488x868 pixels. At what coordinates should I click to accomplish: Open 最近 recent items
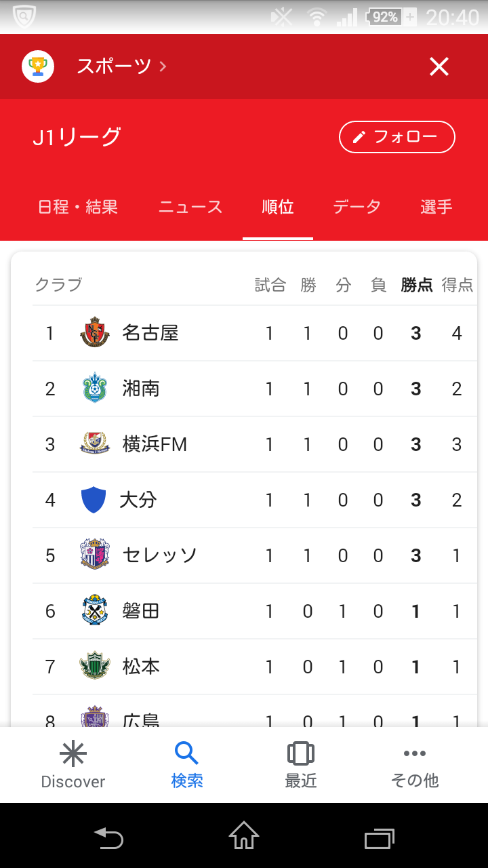click(301, 765)
